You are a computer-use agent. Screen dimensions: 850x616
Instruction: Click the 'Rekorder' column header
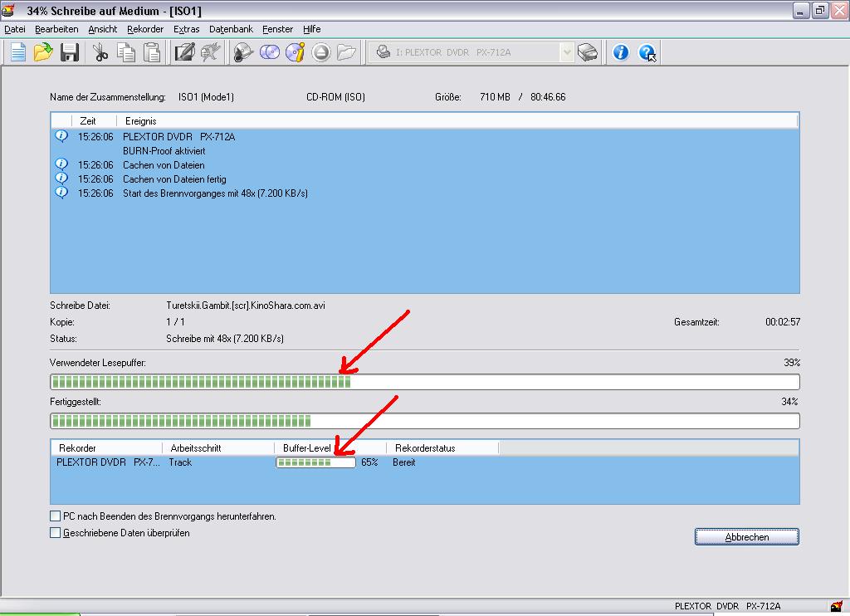tap(107, 448)
